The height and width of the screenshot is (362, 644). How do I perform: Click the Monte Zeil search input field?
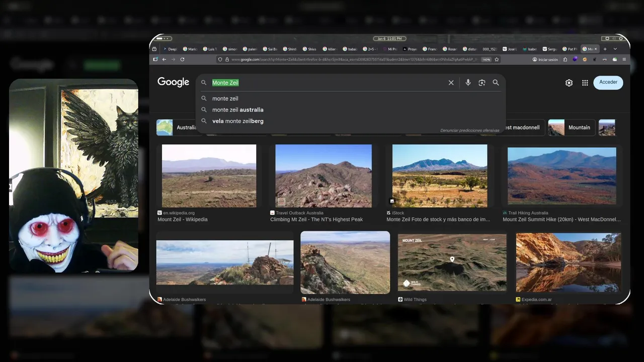point(327,82)
